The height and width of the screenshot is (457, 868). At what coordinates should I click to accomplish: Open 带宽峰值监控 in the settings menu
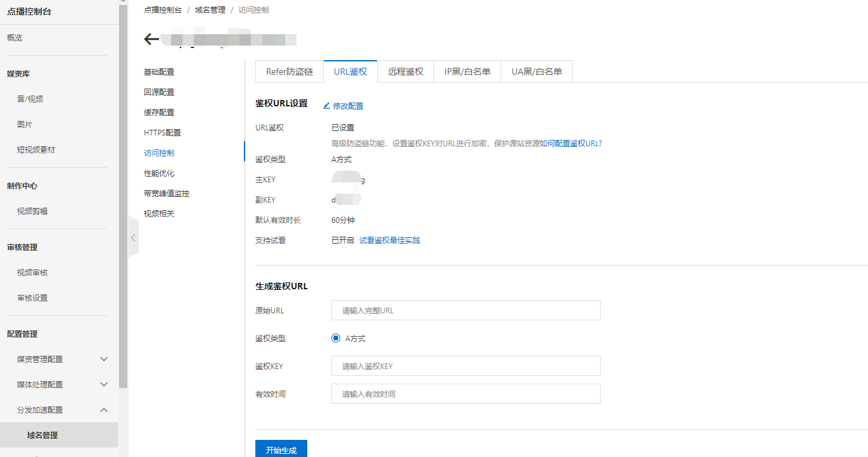click(x=167, y=193)
